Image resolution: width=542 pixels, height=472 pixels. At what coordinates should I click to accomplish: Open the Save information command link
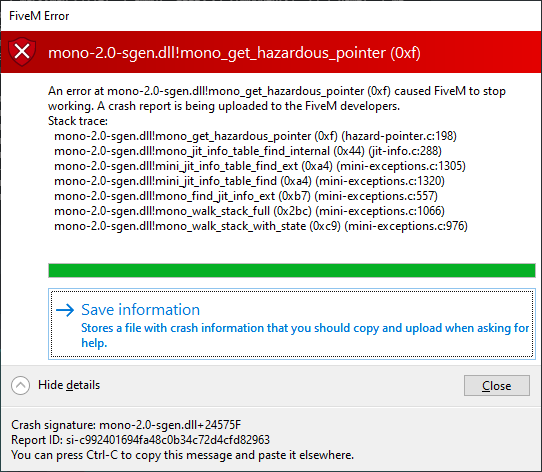pos(292,324)
